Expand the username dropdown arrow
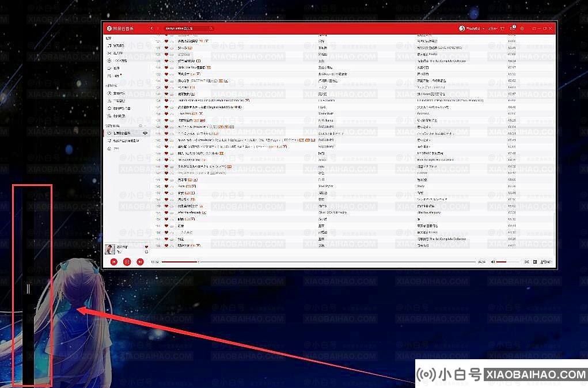The width and height of the screenshot is (588, 388). pyautogui.click(x=483, y=28)
